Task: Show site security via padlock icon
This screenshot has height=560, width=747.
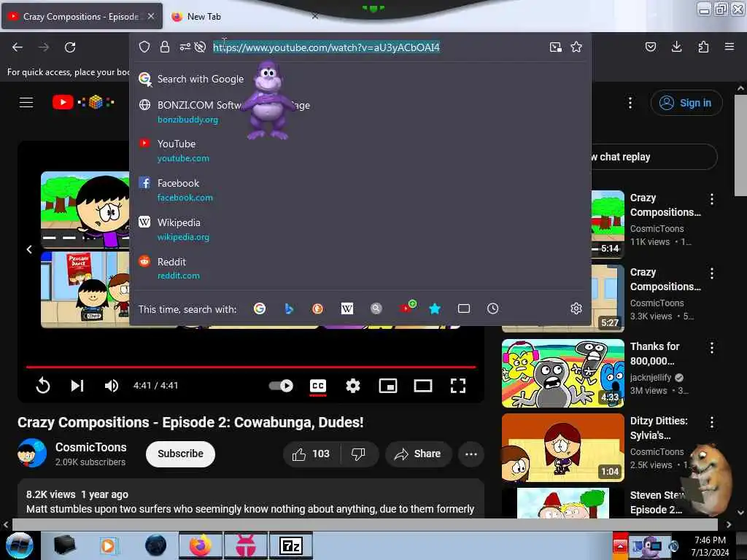Action: [165, 47]
